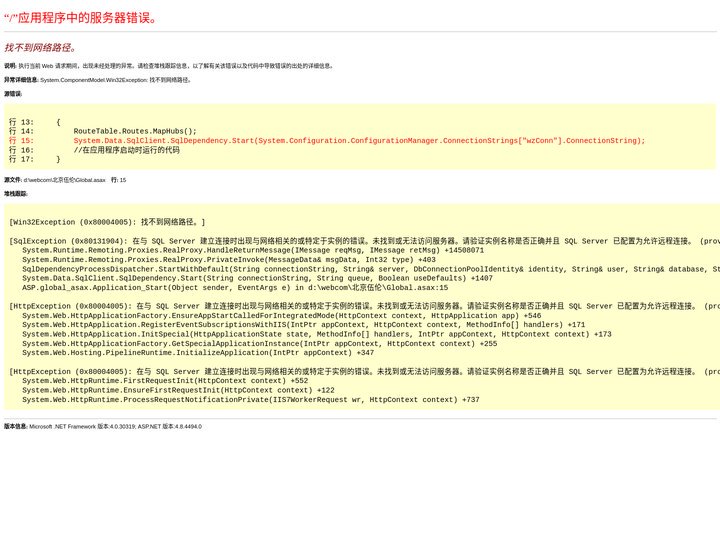Click HttpRuntime.EnsureFirstRequestInit +122 stack frame
This screenshot has height=540, width=720.
178,390
